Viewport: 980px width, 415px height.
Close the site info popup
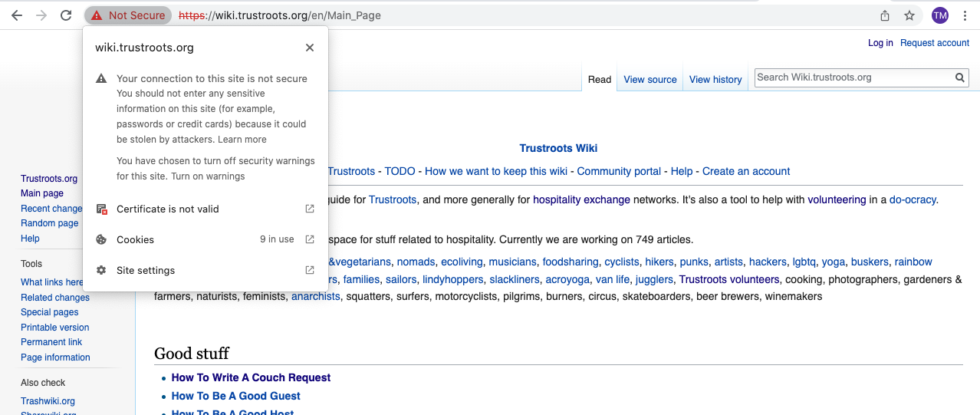(x=310, y=48)
